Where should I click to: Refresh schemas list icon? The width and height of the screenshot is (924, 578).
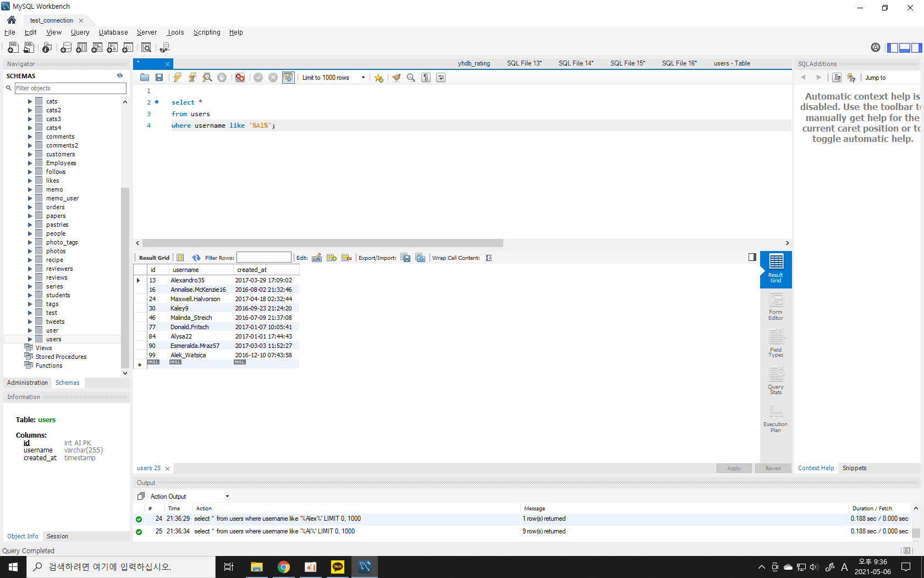click(x=120, y=76)
